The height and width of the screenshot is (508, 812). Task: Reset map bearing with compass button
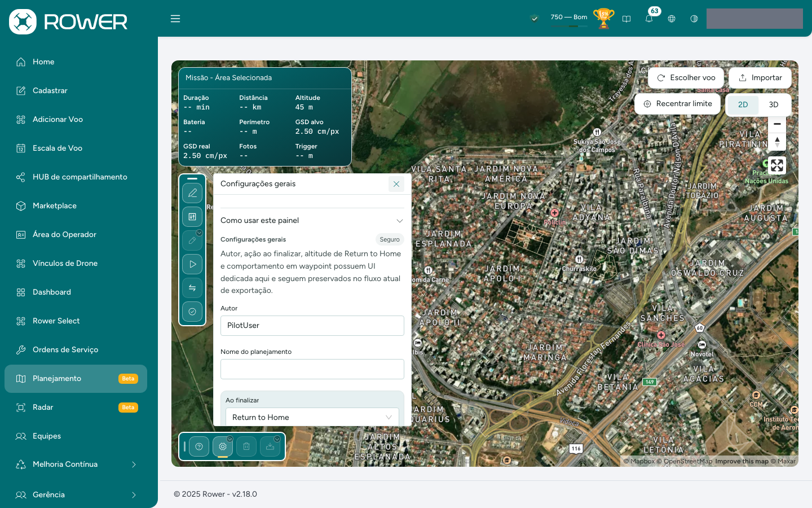[777, 142]
